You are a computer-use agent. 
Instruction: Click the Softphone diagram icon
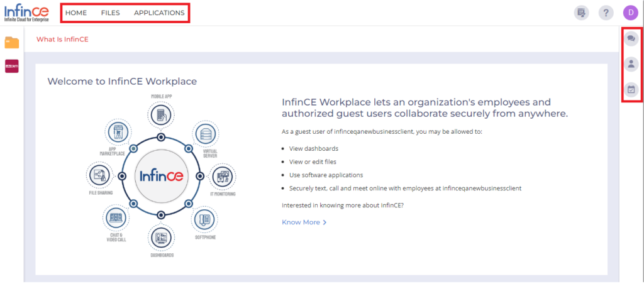[204, 219]
